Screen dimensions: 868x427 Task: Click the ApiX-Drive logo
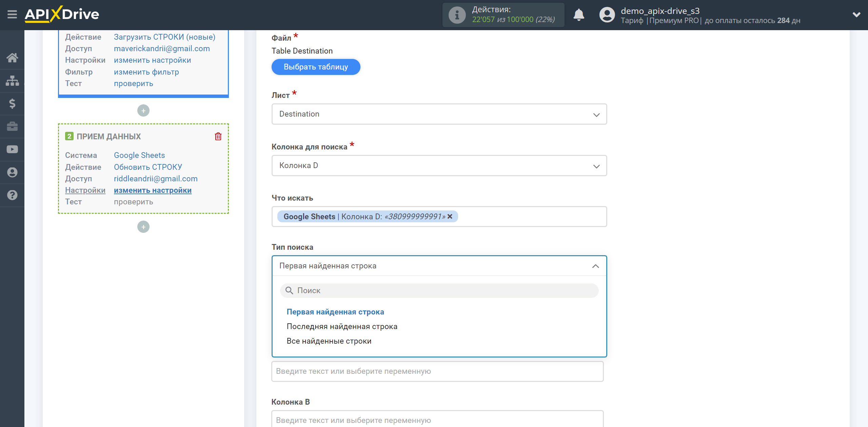point(62,14)
